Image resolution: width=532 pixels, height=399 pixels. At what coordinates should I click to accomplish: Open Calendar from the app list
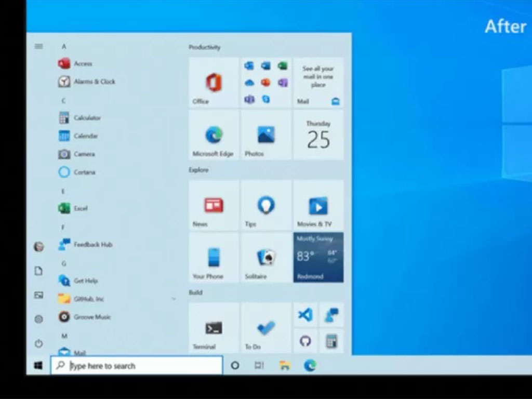(78, 136)
